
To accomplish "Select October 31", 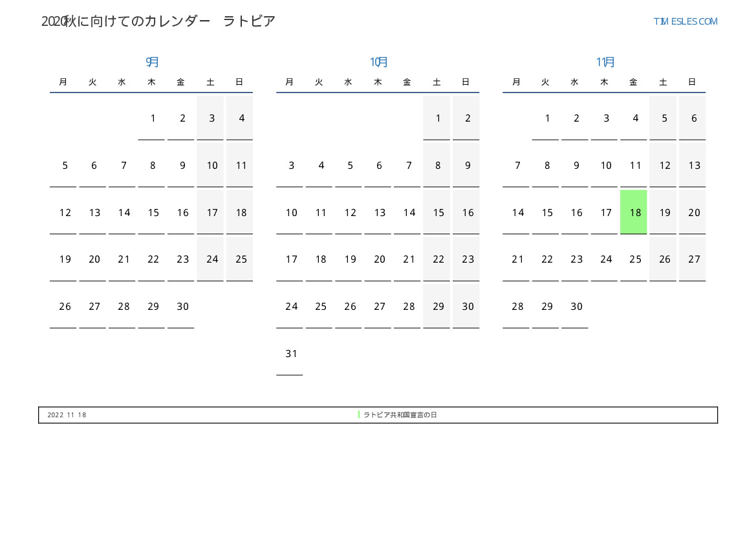I will pos(290,353).
